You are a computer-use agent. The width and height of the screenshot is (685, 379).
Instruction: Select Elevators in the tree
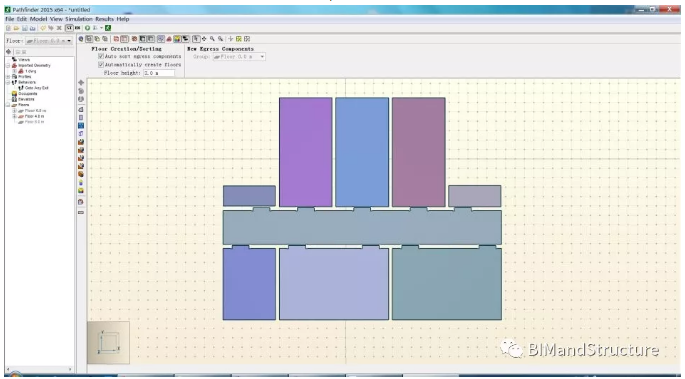(26, 100)
